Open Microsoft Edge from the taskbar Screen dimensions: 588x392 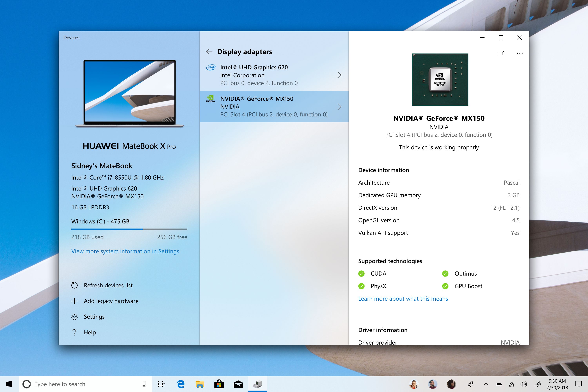click(x=181, y=384)
